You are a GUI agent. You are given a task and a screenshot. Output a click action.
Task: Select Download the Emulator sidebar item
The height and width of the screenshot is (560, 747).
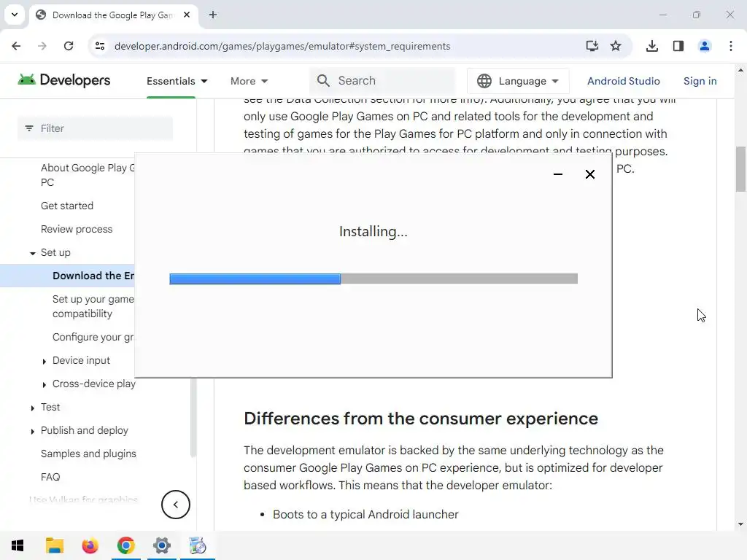(93, 276)
